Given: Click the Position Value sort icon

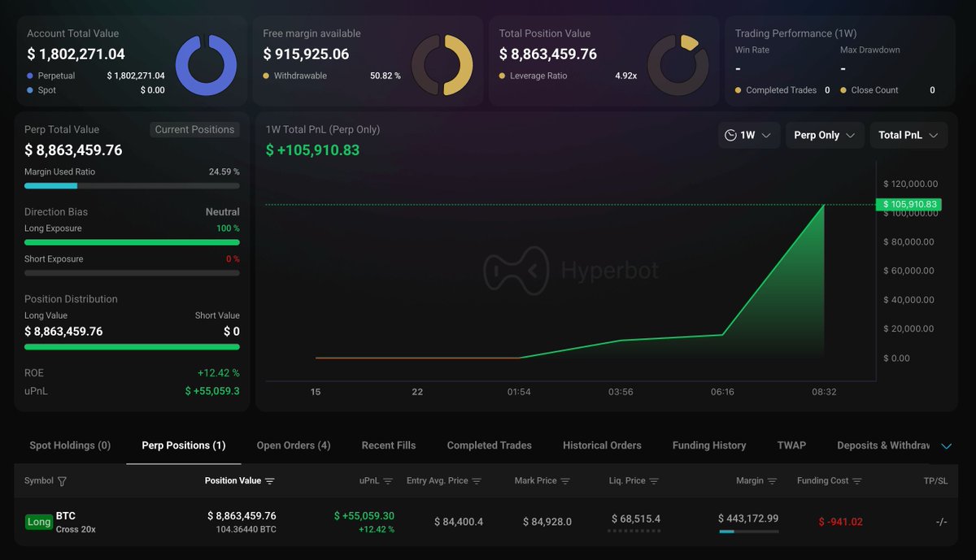Looking at the screenshot, I should 271,480.
